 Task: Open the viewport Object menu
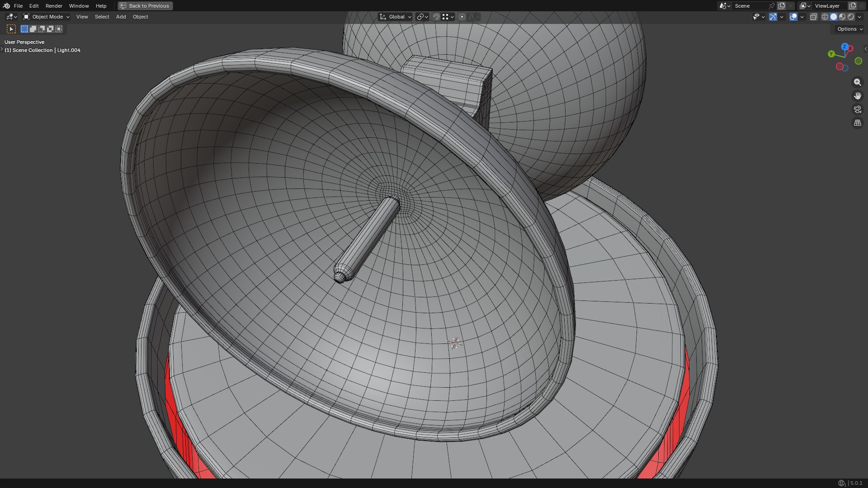[140, 17]
